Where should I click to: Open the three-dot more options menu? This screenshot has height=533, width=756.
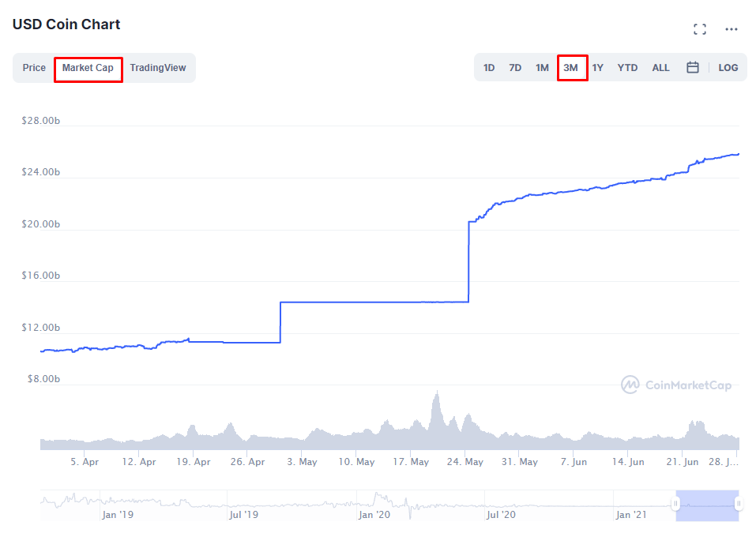[x=731, y=29]
